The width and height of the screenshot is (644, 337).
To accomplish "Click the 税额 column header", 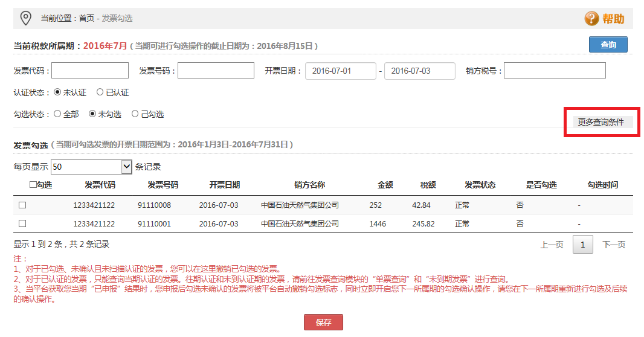I will 428,185.
